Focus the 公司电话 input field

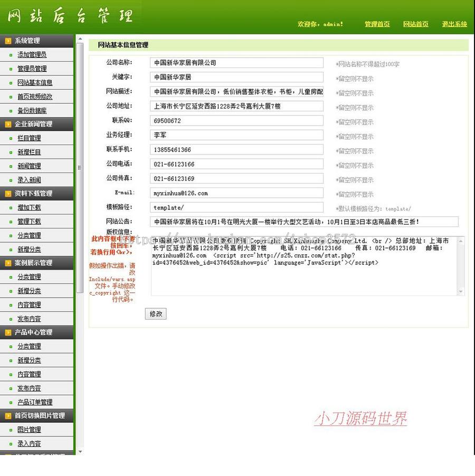pos(237,164)
